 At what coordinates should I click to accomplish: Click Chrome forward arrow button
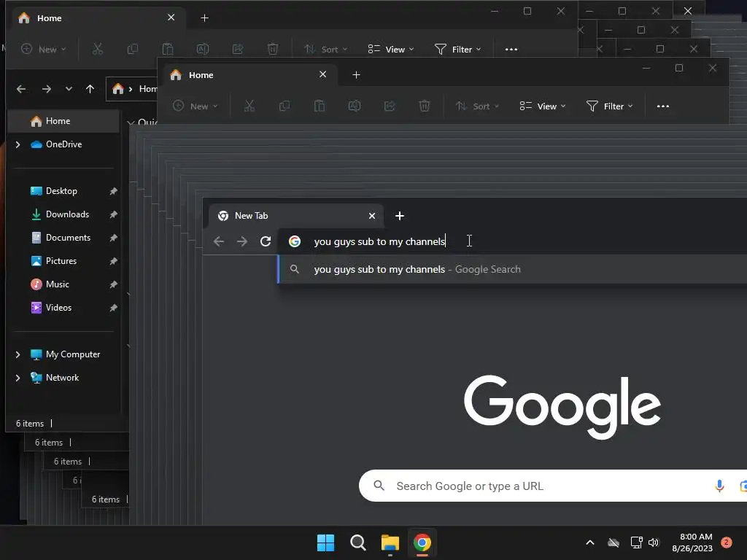click(242, 241)
